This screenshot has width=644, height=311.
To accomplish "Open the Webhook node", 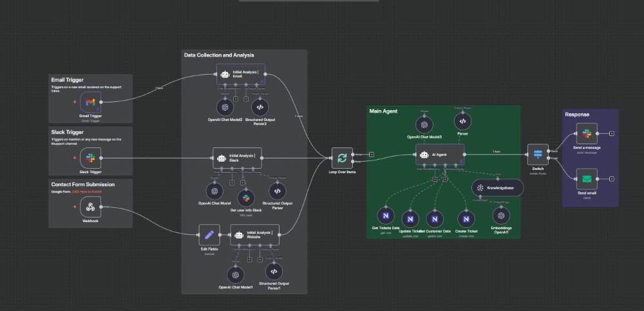I will click(x=91, y=207).
